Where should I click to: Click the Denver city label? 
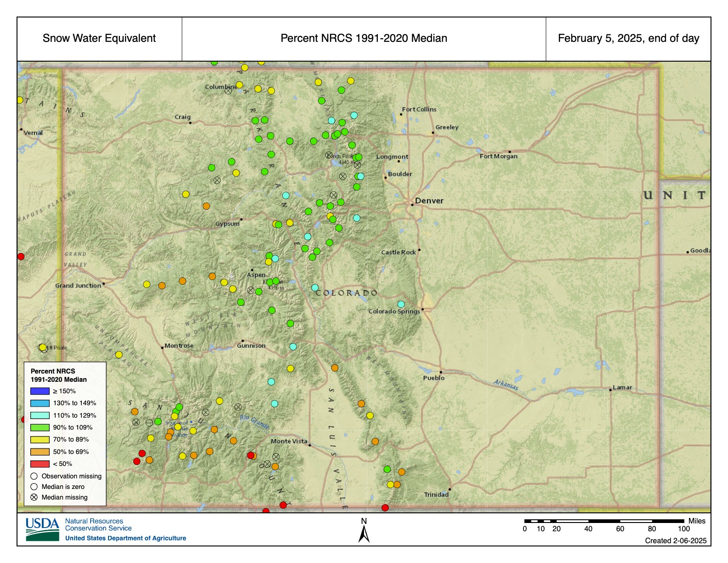(429, 201)
